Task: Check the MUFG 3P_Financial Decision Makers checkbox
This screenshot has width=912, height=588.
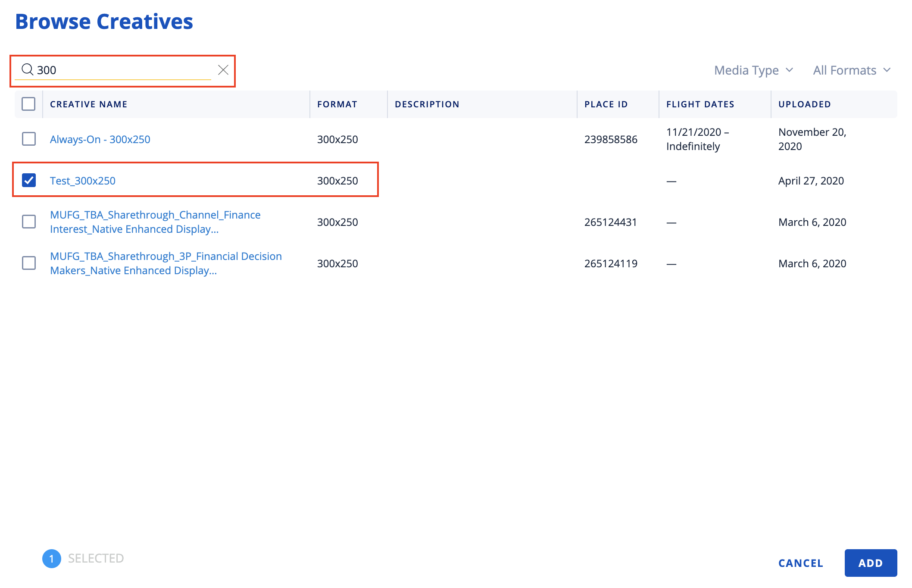Action: (x=29, y=263)
